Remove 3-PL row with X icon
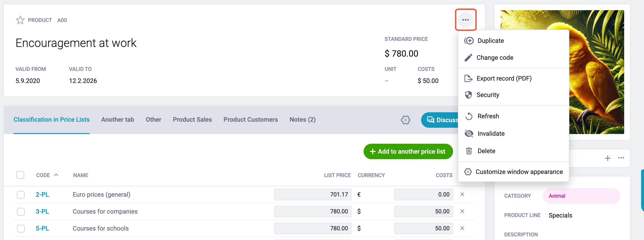This screenshot has width=644, height=240. [x=462, y=211]
